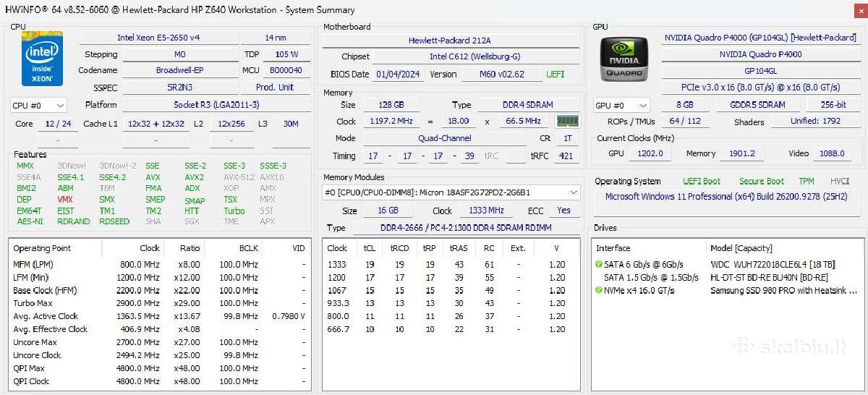
Task: Click the Video clock 1088.0
Action: (x=831, y=153)
